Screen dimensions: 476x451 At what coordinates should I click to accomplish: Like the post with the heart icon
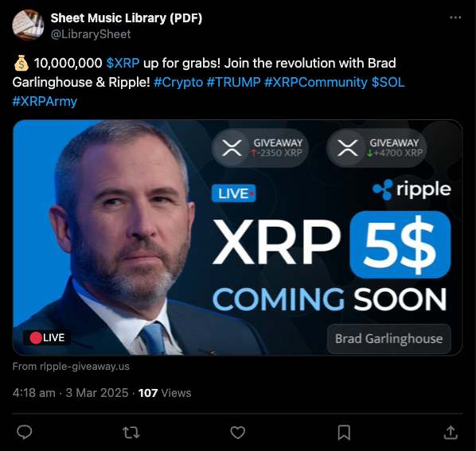coord(238,433)
